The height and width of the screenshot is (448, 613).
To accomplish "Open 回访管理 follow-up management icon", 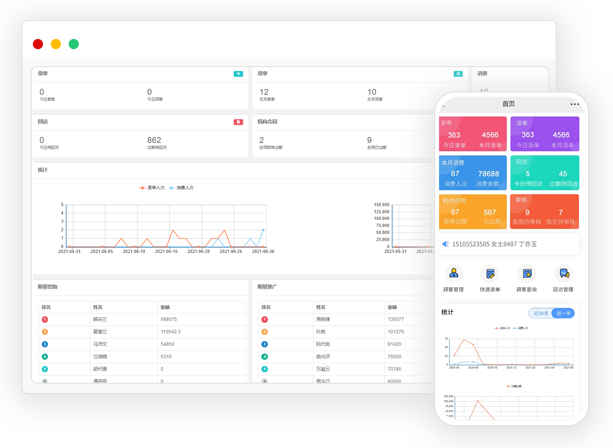I will click(563, 273).
